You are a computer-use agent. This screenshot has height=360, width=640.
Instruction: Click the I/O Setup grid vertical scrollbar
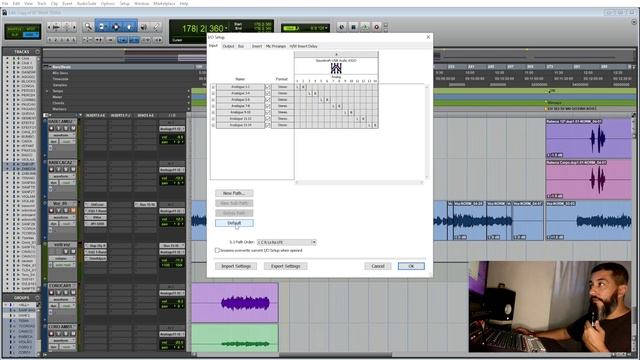(427, 131)
